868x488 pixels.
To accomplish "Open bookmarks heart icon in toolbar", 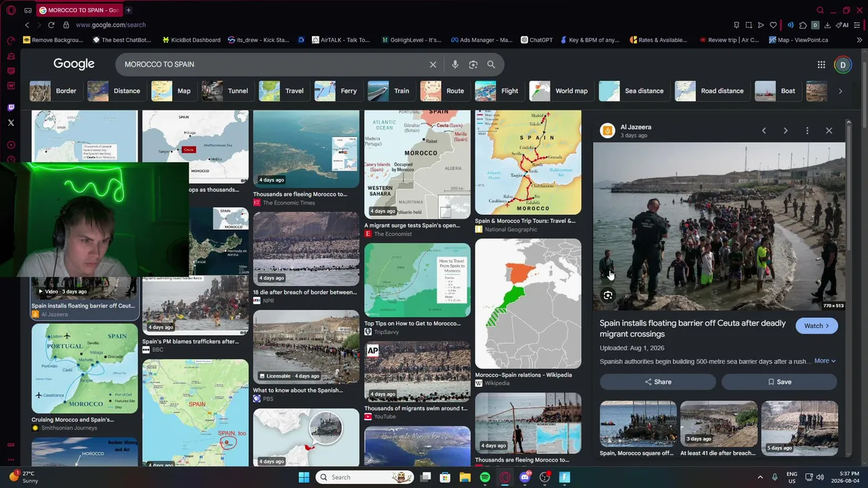I will 773,25.
